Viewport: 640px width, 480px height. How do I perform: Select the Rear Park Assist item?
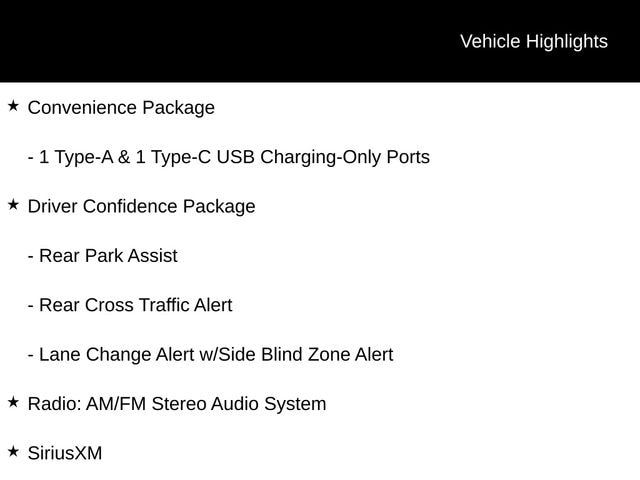(102, 256)
